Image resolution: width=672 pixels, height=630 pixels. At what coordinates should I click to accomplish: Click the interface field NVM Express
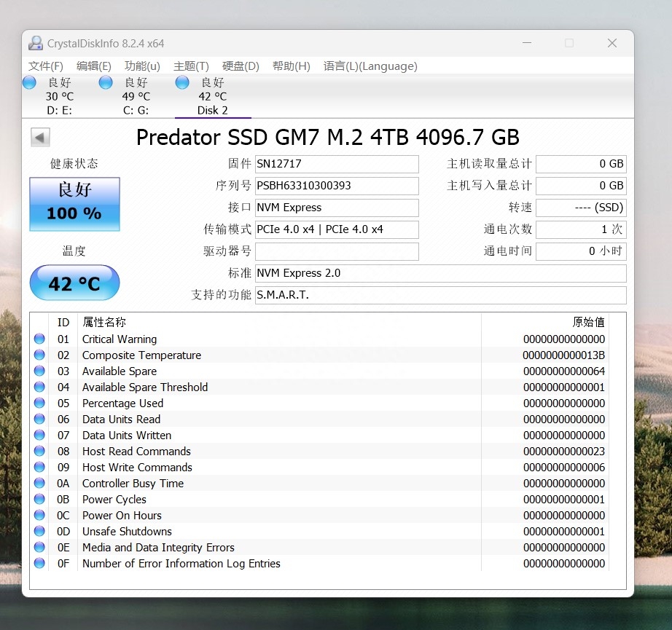(x=337, y=208)
